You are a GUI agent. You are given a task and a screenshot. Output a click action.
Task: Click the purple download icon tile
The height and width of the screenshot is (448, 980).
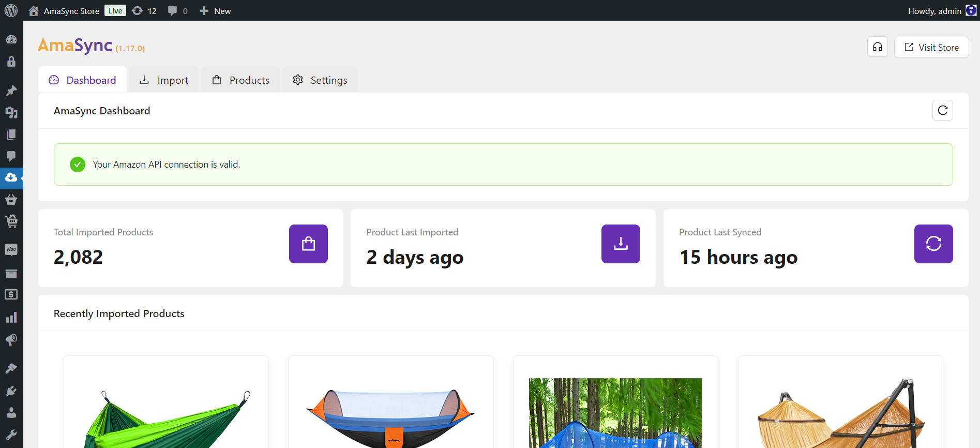click(x=621, y=244)
